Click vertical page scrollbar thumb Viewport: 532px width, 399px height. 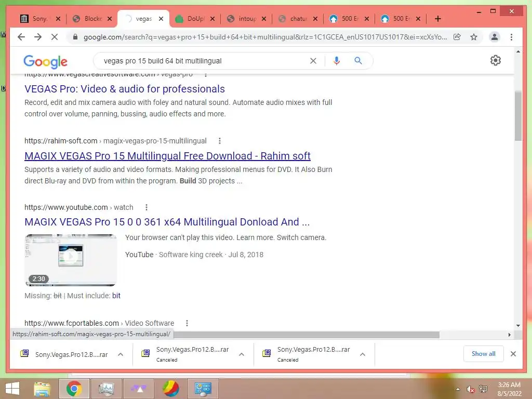pyautogui.click(x=518, y=115)
